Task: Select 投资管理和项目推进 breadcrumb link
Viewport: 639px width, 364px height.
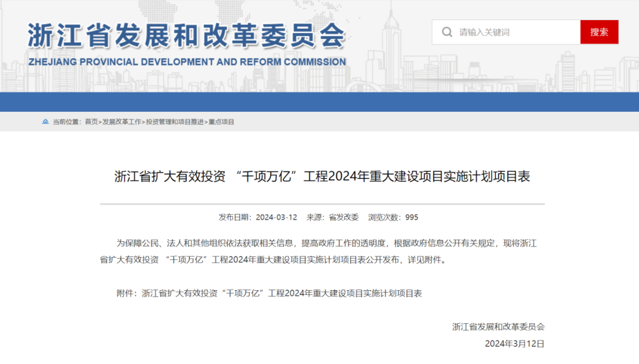Action: 175,122
